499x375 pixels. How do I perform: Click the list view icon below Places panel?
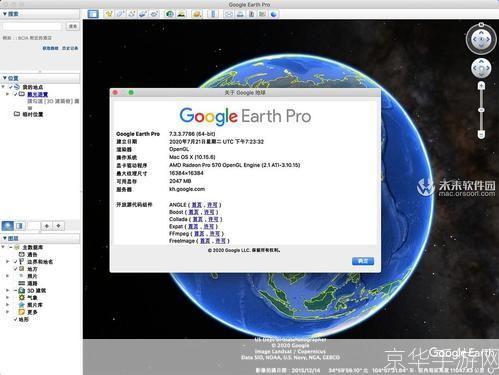[19, 226]
